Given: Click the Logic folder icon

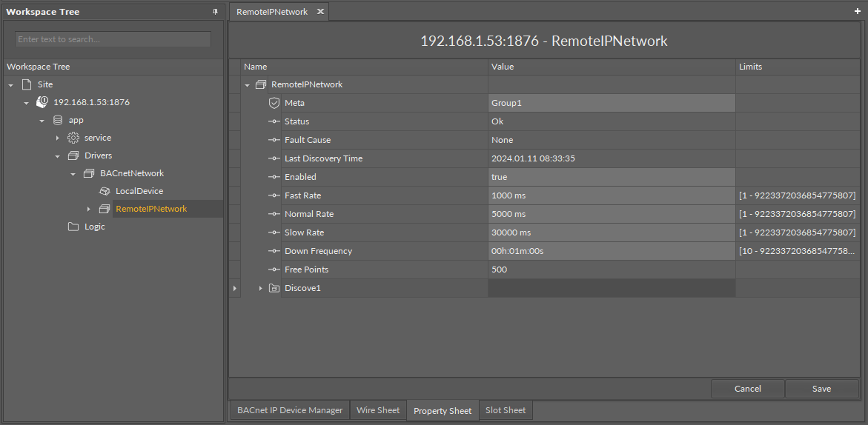Looking at the screenshot, I should [x=73, y=227].
